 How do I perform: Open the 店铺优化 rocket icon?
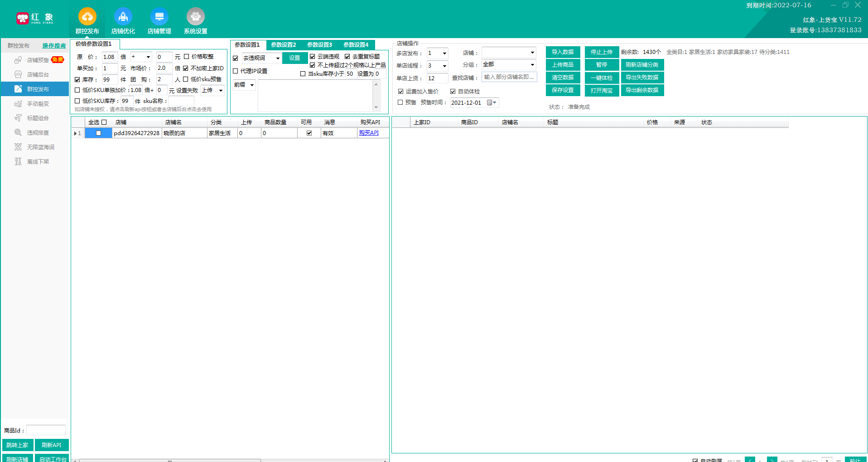click(123, 17)
